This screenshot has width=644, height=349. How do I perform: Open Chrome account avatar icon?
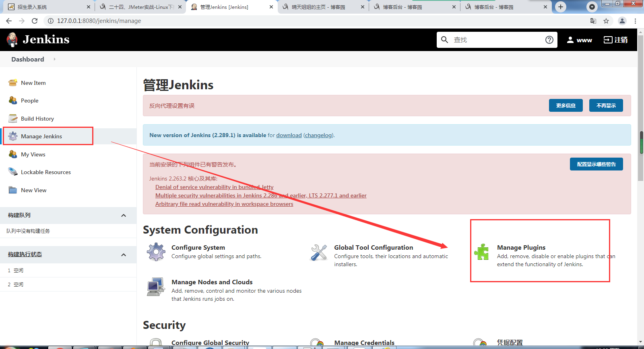(x=622, y=21)
